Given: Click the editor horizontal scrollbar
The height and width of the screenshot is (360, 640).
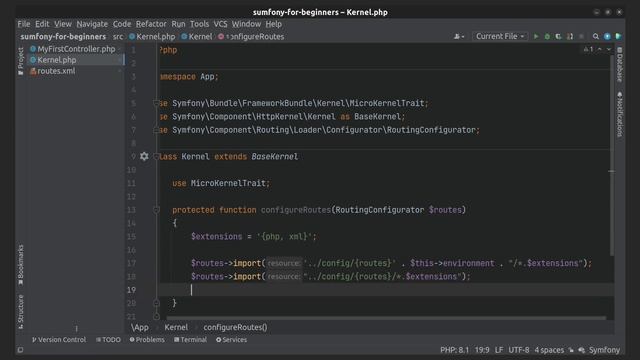Looking at the screenshot, I should pyautogui.click(x=386, y=318).
